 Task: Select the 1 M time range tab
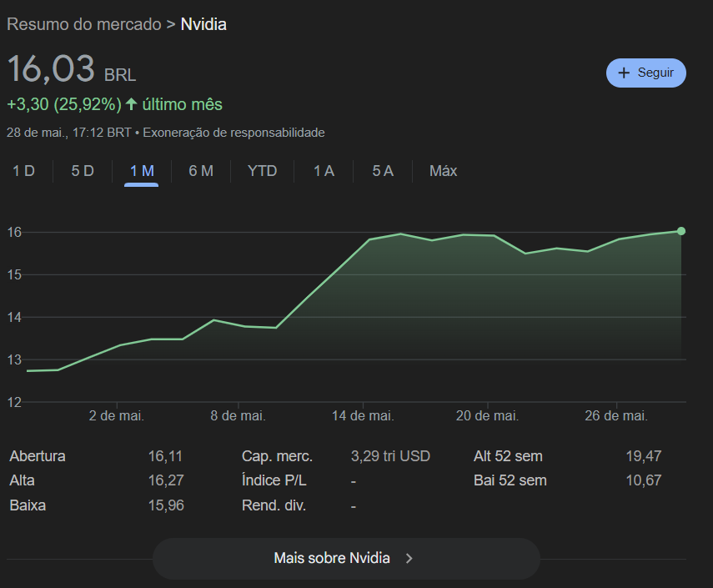(x=142, y=171)
